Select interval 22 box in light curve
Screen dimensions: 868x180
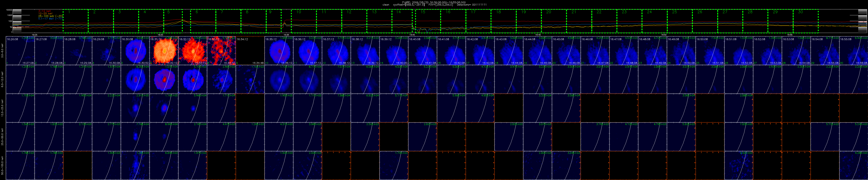pos(604,21)
